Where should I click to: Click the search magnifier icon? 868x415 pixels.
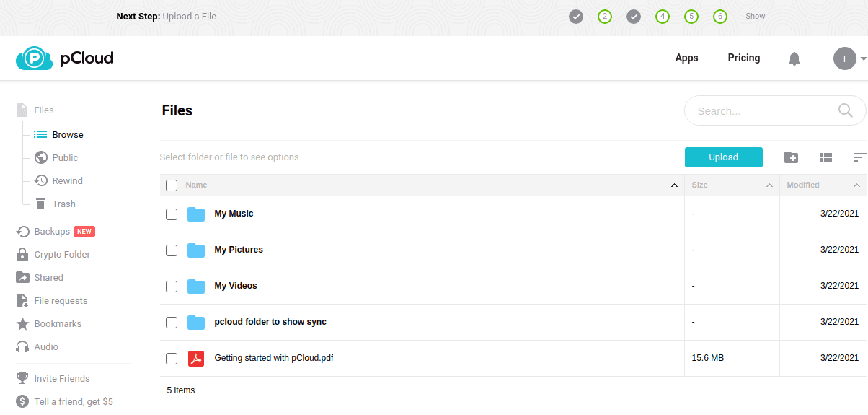846,110
